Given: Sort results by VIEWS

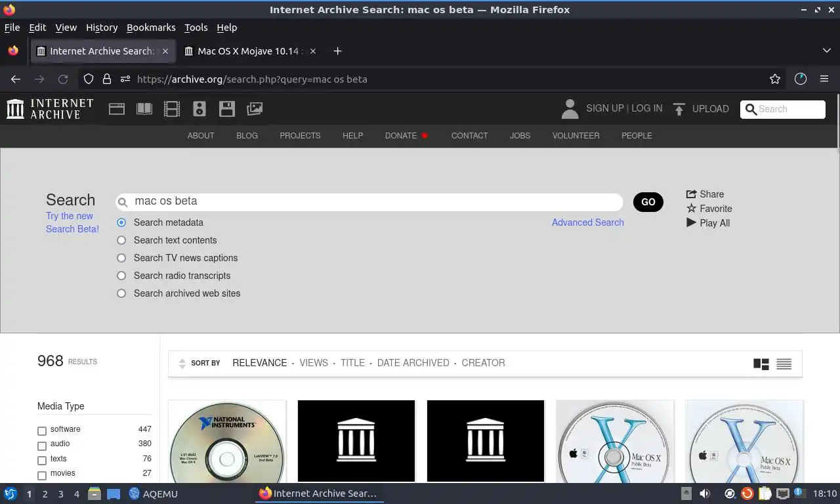Looking at the screenshot, I should pyautogui.click(x=314, y=363).
